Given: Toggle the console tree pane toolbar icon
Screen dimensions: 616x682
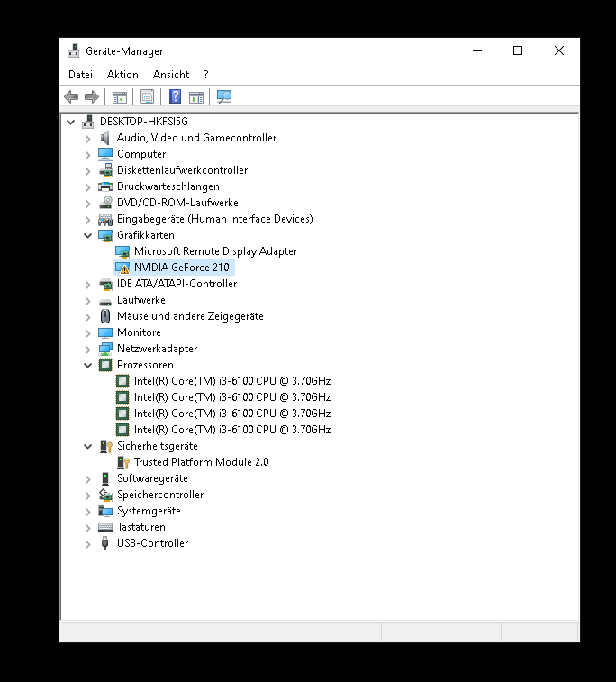Looking at the screenshot, I should point(120,97).
